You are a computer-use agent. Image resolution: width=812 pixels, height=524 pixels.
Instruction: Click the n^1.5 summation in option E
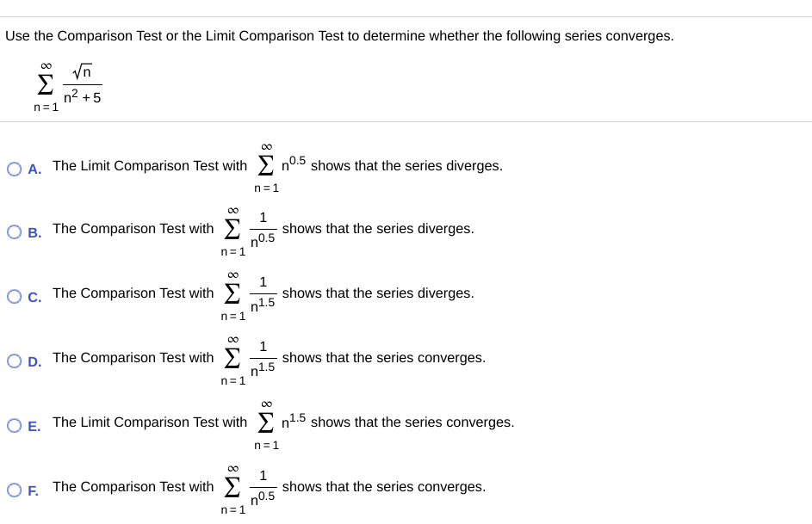[x=278, y=422]
